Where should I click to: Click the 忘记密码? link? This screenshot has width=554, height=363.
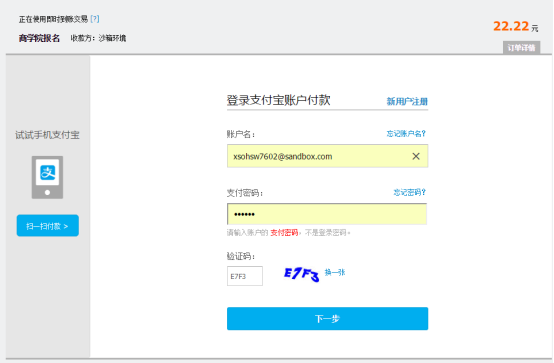click(x=409, y=192)
